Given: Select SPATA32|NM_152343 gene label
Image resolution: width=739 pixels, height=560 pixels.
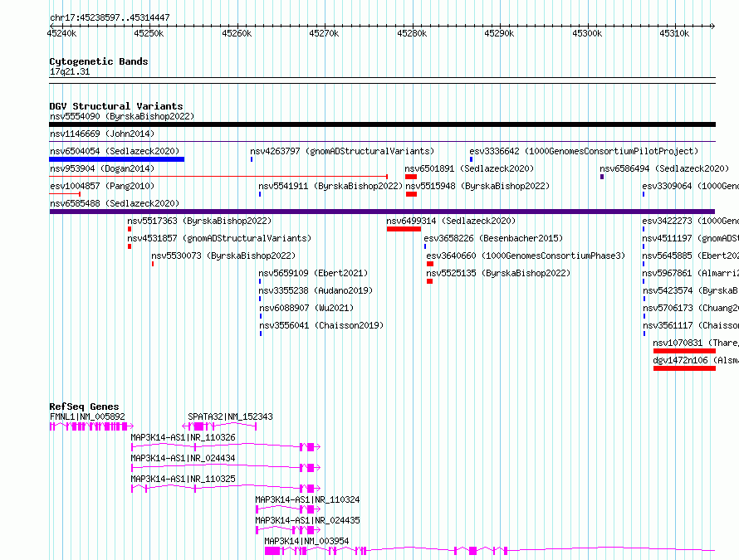Looking at the screenshot, I should click(230, 416).
